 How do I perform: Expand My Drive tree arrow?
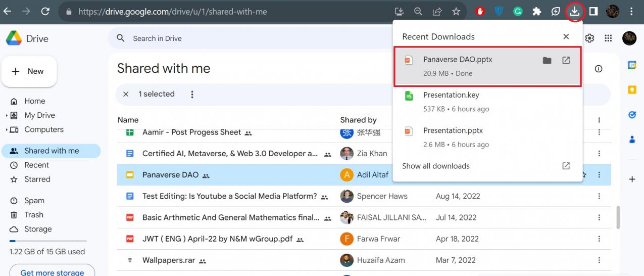pos(7,115)
